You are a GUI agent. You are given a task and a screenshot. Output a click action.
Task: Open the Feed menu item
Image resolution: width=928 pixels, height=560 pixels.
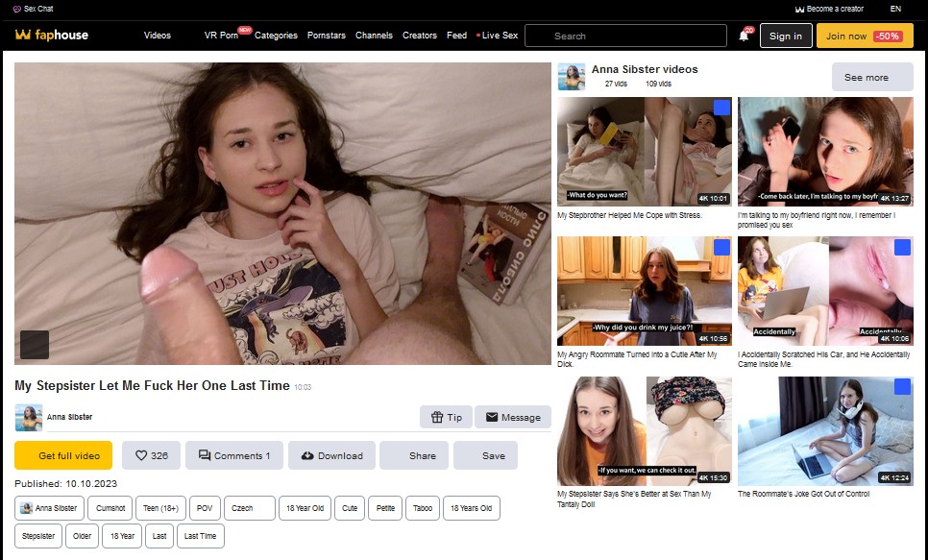[456, 36]
